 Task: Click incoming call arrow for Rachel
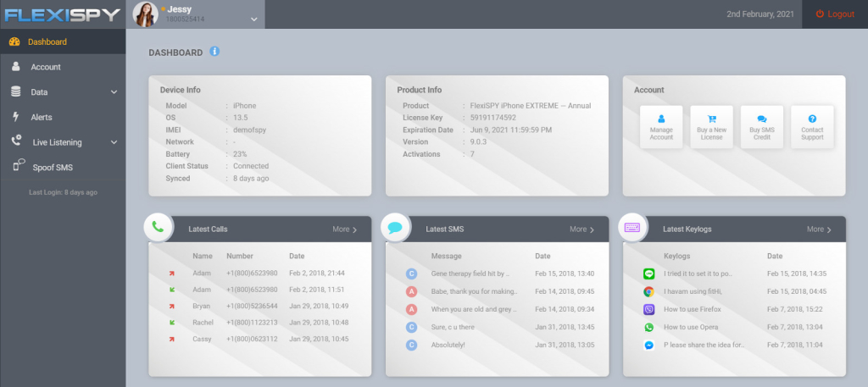pos(172,323)
